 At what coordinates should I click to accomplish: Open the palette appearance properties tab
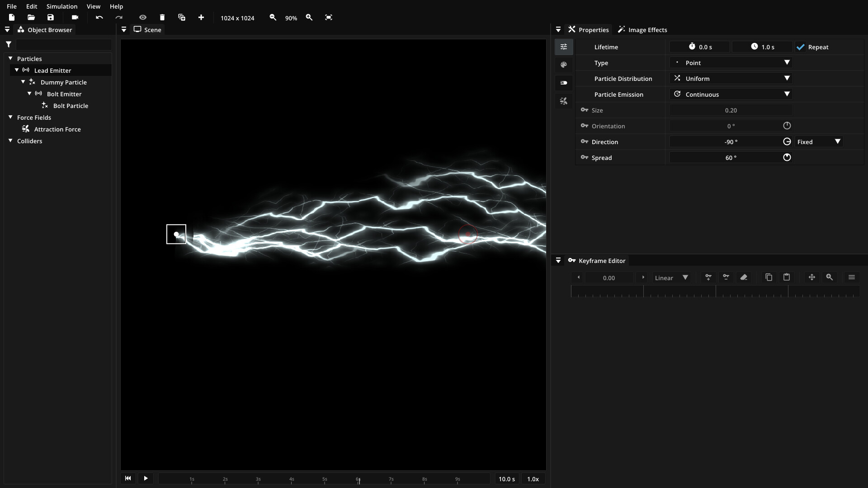[564, 65]
